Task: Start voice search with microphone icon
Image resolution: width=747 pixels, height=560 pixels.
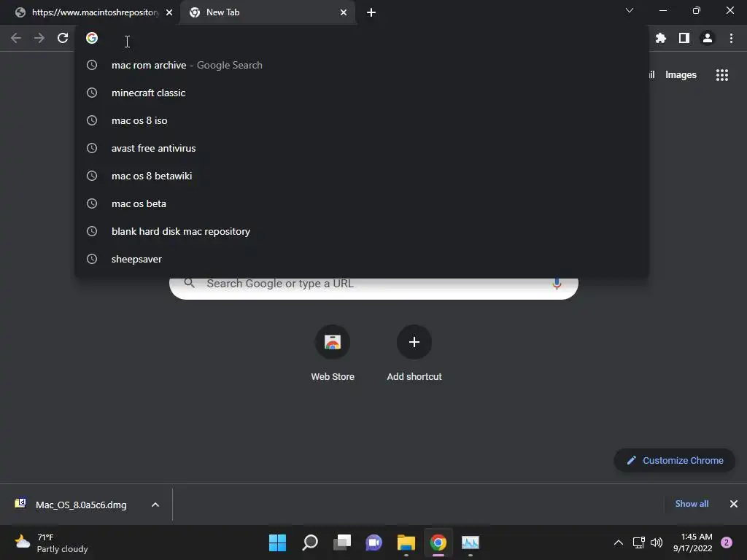Action: tap(557, 284)
